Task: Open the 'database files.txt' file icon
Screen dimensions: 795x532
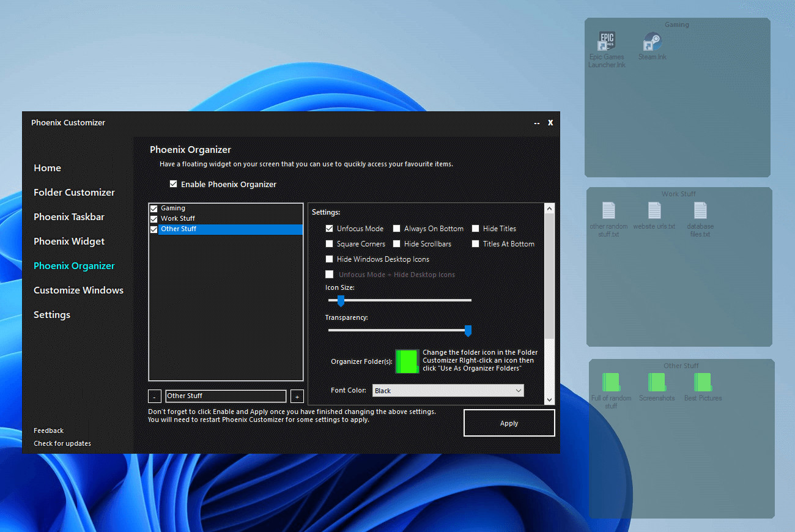Action: [700, 210]
